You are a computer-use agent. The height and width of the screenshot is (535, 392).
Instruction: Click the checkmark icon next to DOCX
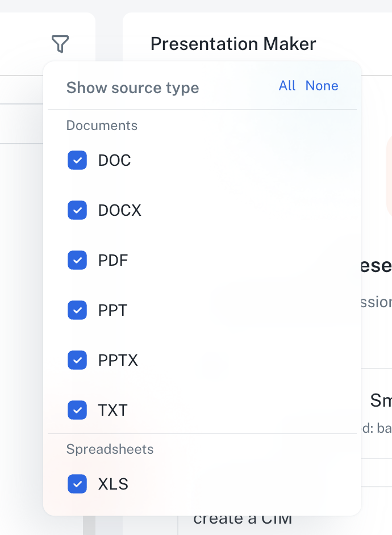(x=77, y=210)
